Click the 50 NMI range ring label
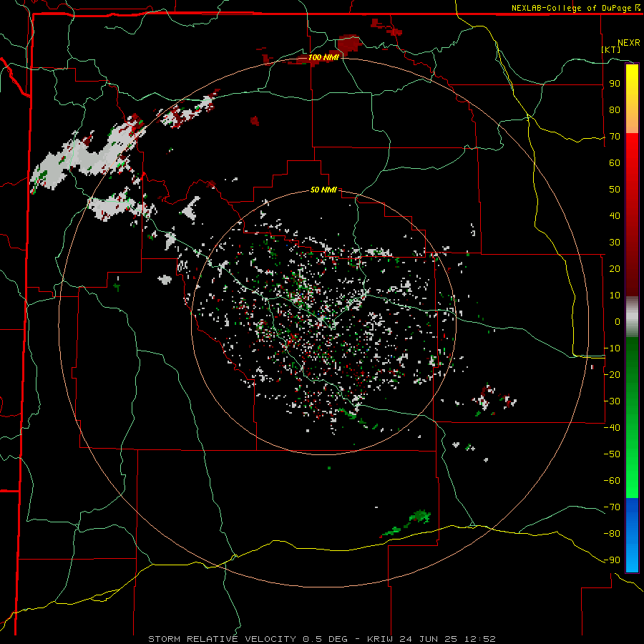This screenshot has height=644, width=644. pos(323,190)
